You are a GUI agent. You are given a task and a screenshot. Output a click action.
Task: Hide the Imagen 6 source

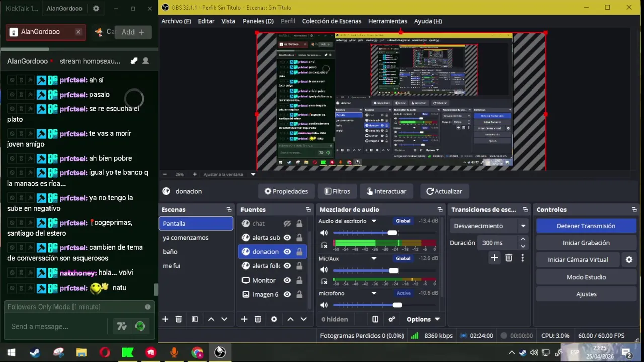pyautogui.click(x=287, y=294)
